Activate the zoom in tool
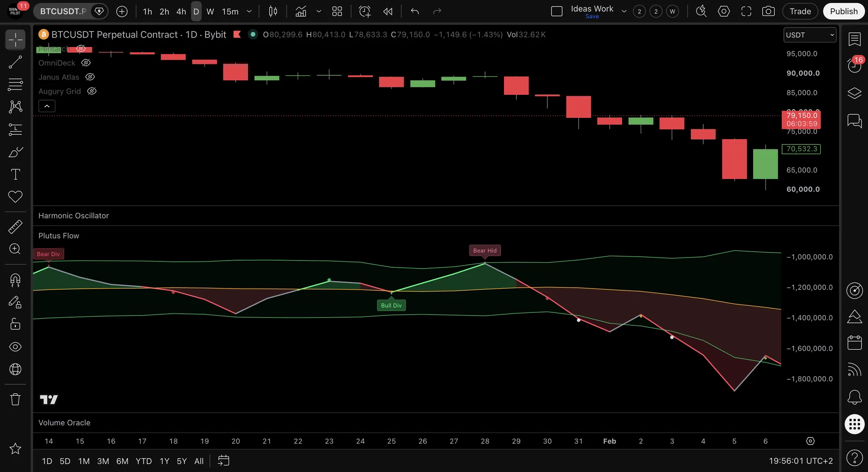 (x=15, y=249)
